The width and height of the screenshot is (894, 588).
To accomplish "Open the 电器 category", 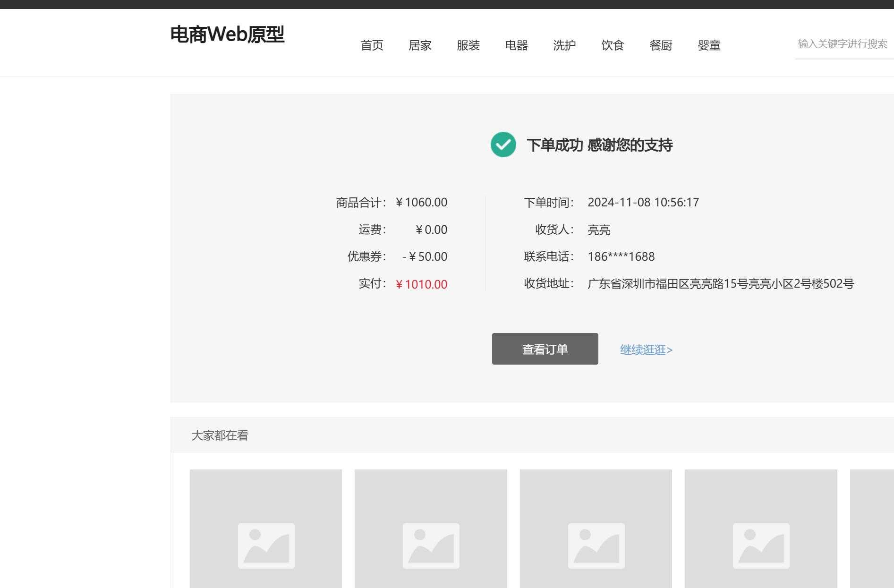I will (x=517, y=45).
